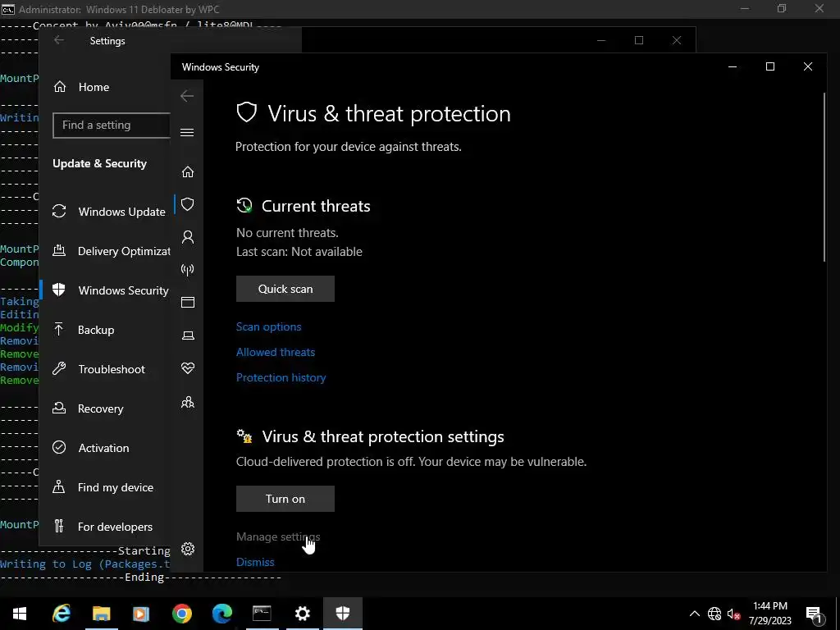Go back in Settings window
The image size is (840, 630).
59,40
